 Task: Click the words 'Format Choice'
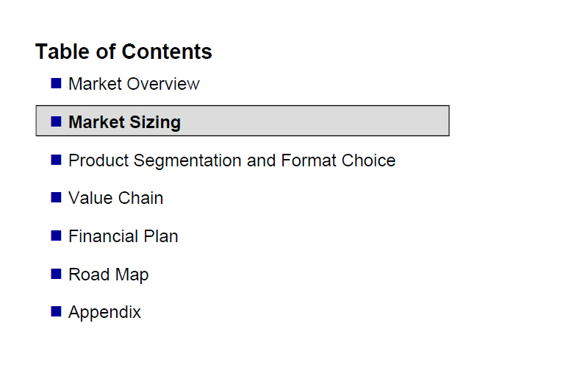pos(338,160)
